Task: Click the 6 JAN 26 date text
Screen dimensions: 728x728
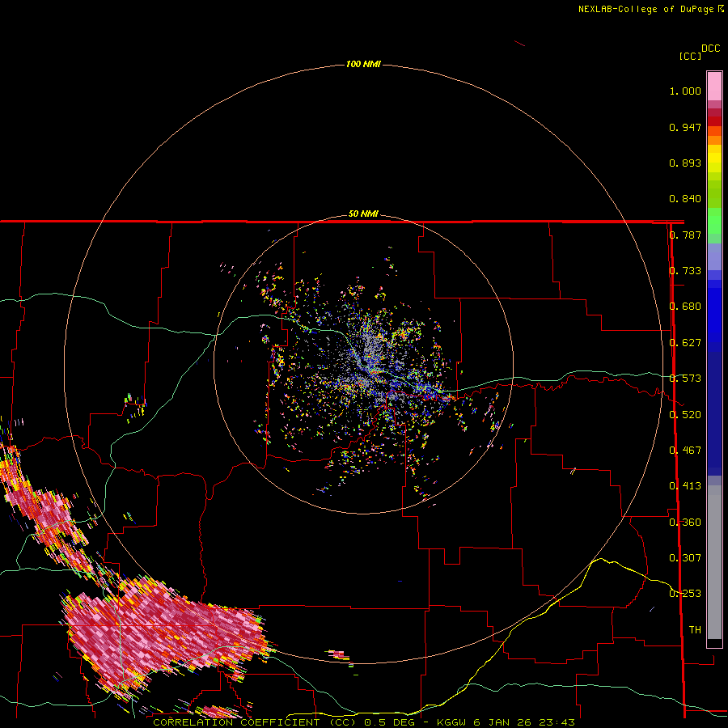Action: (x=503, y=722)
